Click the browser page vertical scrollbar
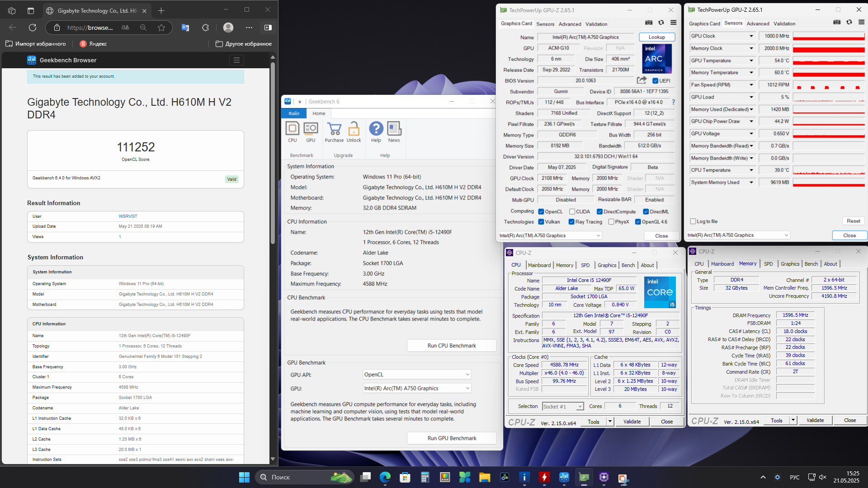Image resolution: width=868 pixels, height=488 pixels. pos(273,154)
